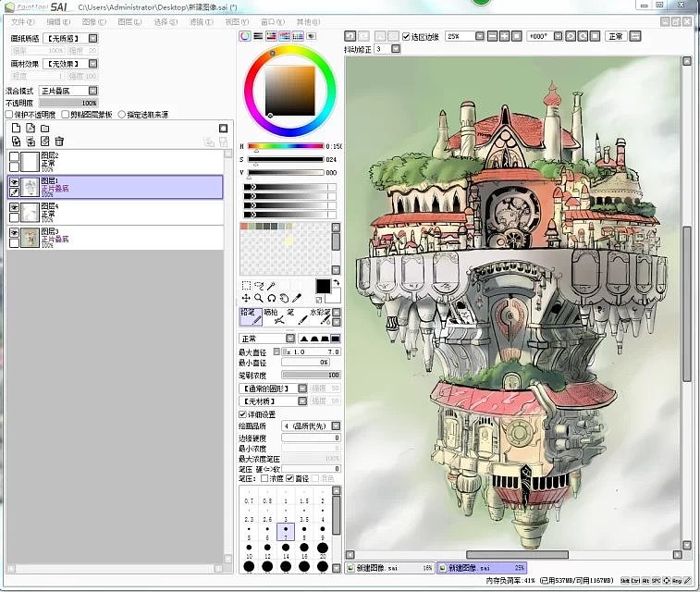Select the eyedropper color picker tool
This screenshot has height=592, width=700.
(297, 298)
